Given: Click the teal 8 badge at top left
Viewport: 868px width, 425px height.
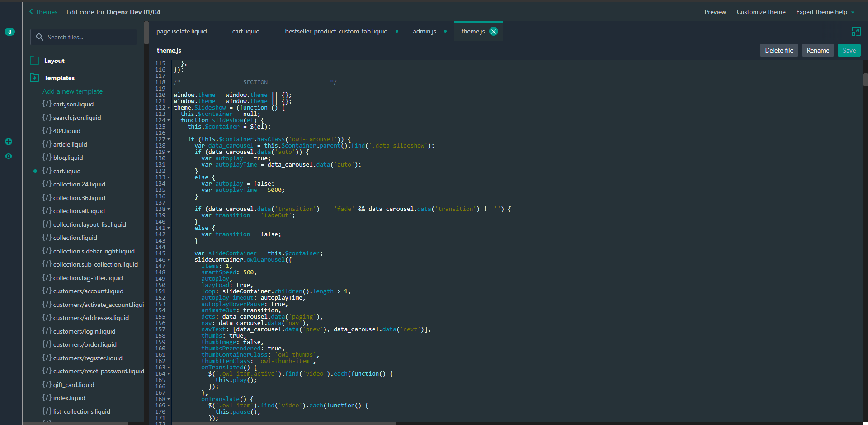Looking at the screenshot, I should (x=9, y=32).
